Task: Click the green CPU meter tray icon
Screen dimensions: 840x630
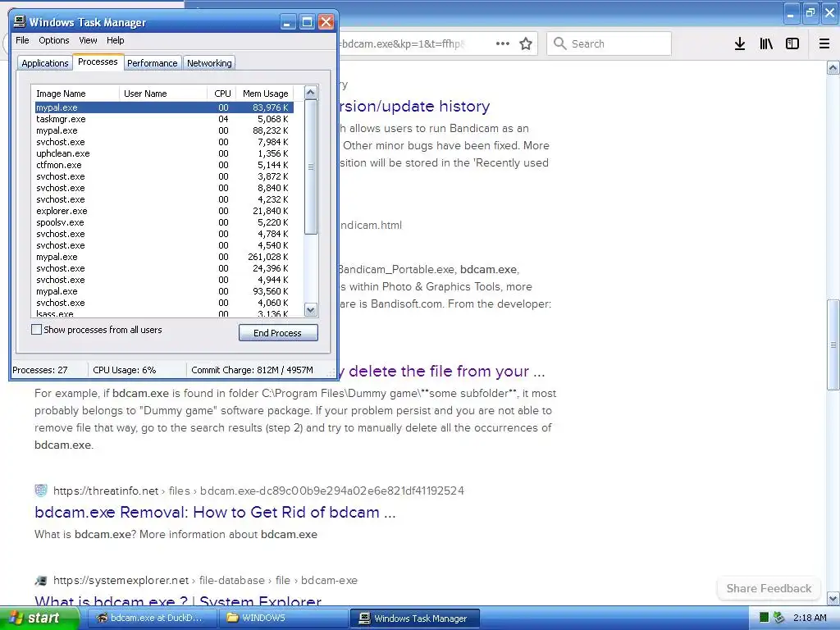Action: (x=765, y=618)
